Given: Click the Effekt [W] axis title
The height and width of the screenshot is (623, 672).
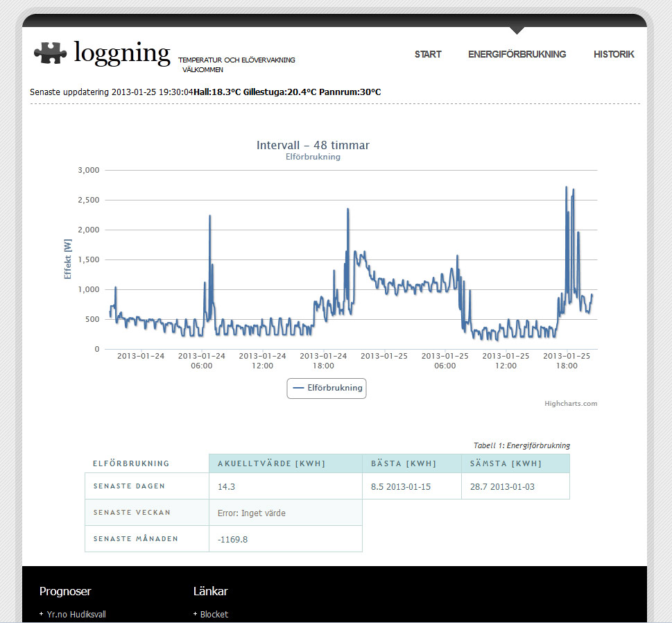Looking at the screenshot, I should 68,259.
